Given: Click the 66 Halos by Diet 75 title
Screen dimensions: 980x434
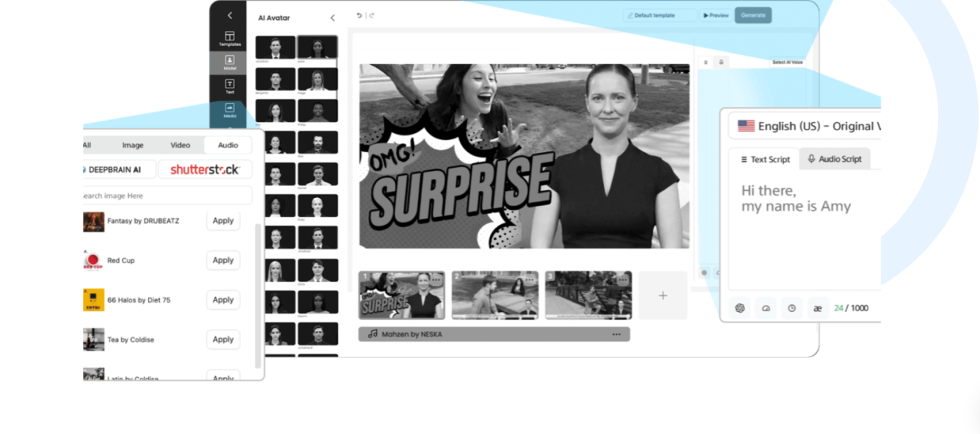Looking at the screenshot, I should point(139,300).
